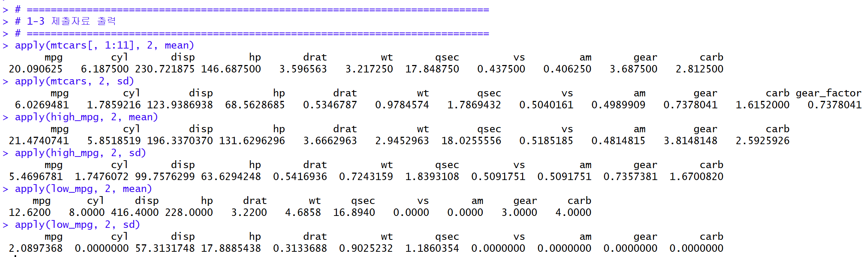868x257 pixels.
Task: Click the mtcars sd value 1.6152000
Action: (763, 105)
